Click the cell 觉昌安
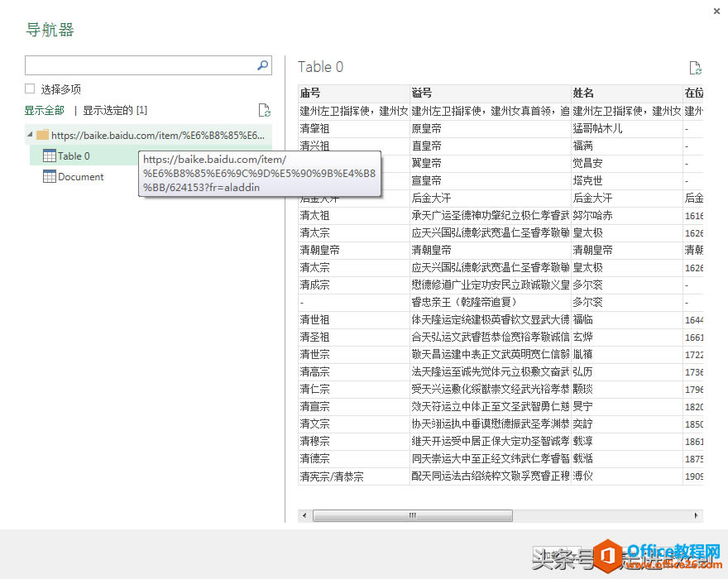Viewport: 728px width, 579px height. click(x=627, y=163)
